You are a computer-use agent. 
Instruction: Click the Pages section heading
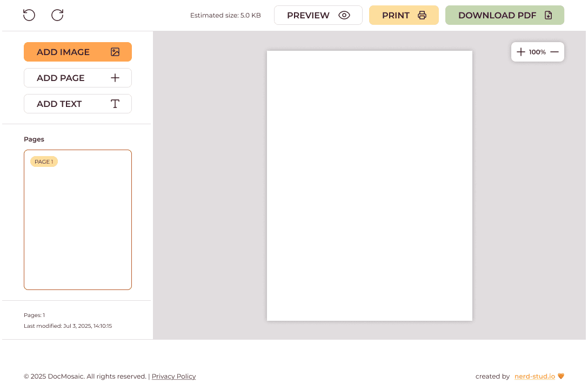tap(34, 139)
